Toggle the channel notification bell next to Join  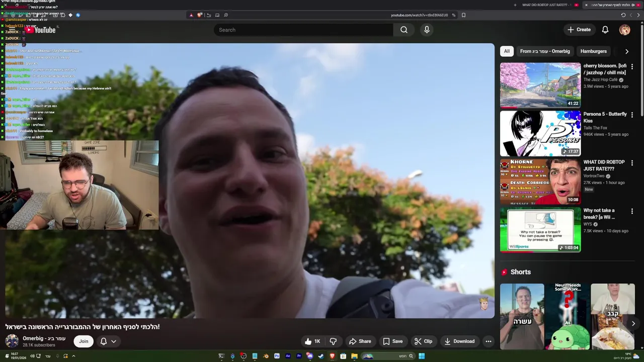pyautogui.click(x=103, y=341)
